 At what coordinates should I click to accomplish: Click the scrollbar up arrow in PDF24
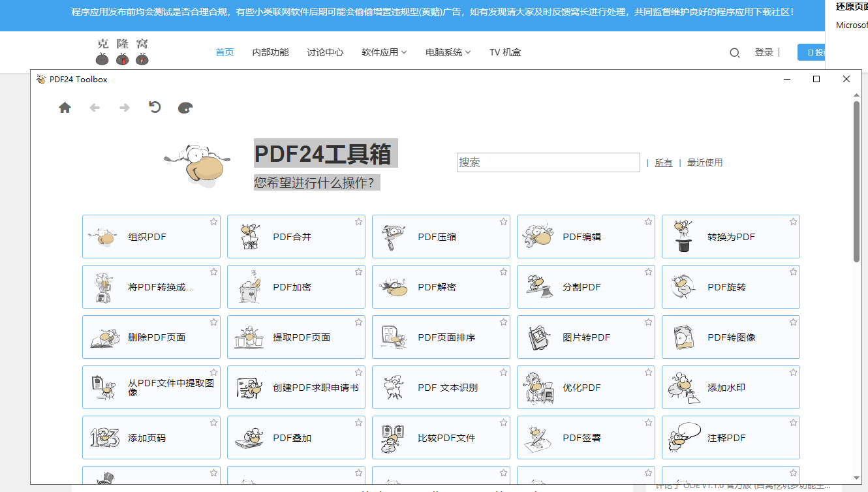pos(857,95)
